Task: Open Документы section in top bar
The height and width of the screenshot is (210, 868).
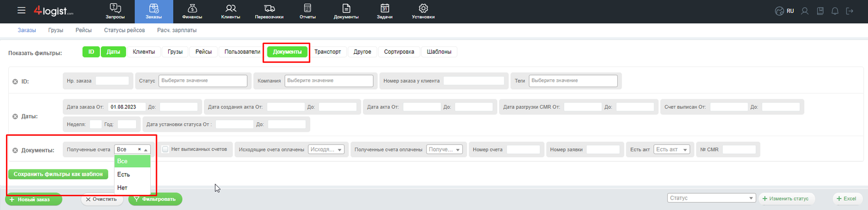Action: [346, 11]
